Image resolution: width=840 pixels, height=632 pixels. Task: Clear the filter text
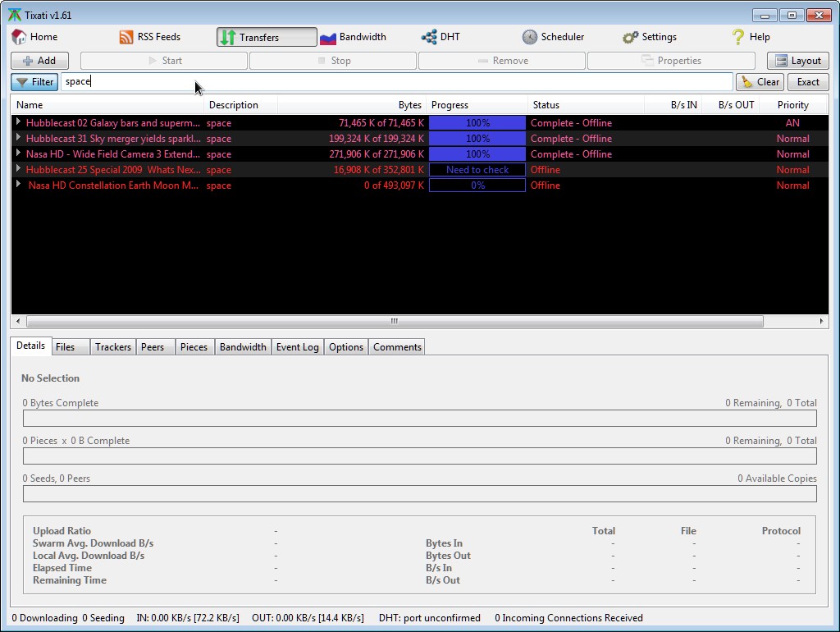[x=760, y=82]
